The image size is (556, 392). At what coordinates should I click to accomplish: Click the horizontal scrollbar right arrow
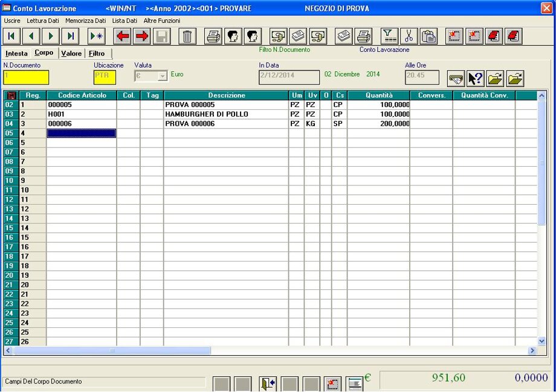(532, 350)
